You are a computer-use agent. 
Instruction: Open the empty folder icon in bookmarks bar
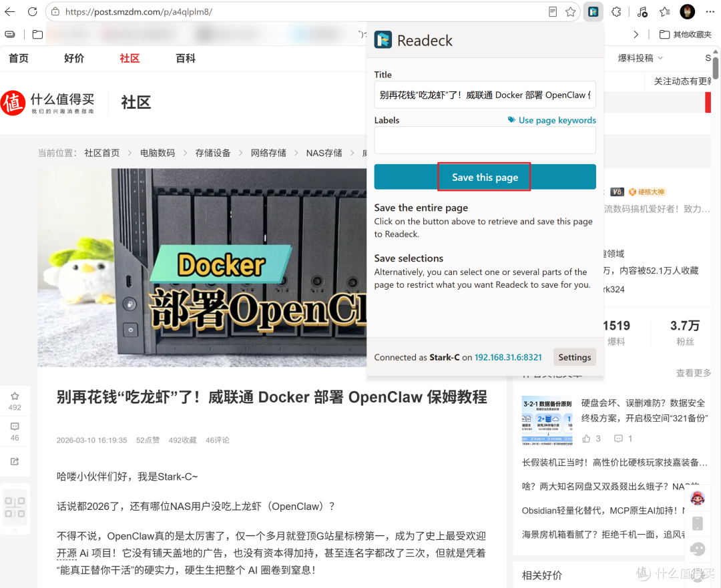pos(37,35)
